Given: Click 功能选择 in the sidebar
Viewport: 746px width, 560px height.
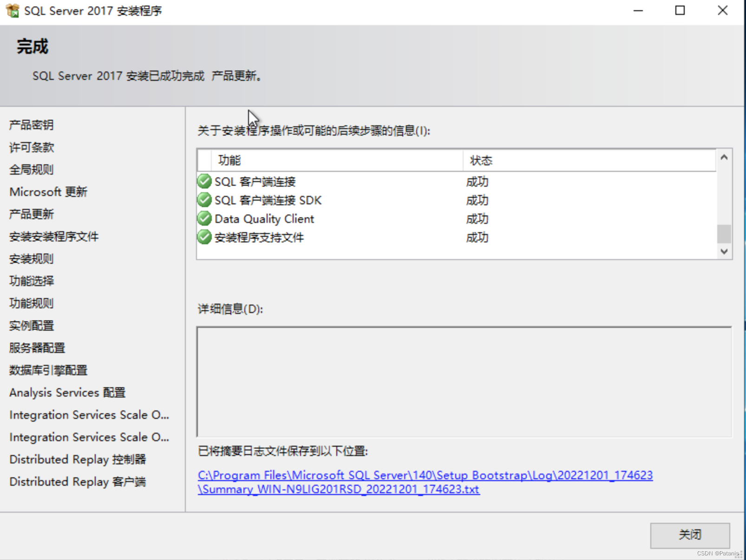Looking at the screenshot, I should [32, 281].
